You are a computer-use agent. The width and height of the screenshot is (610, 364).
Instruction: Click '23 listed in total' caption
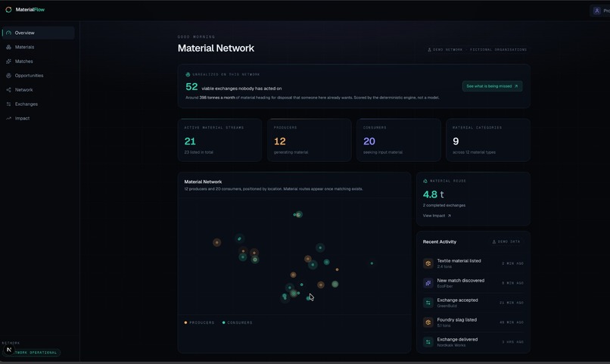199,152
